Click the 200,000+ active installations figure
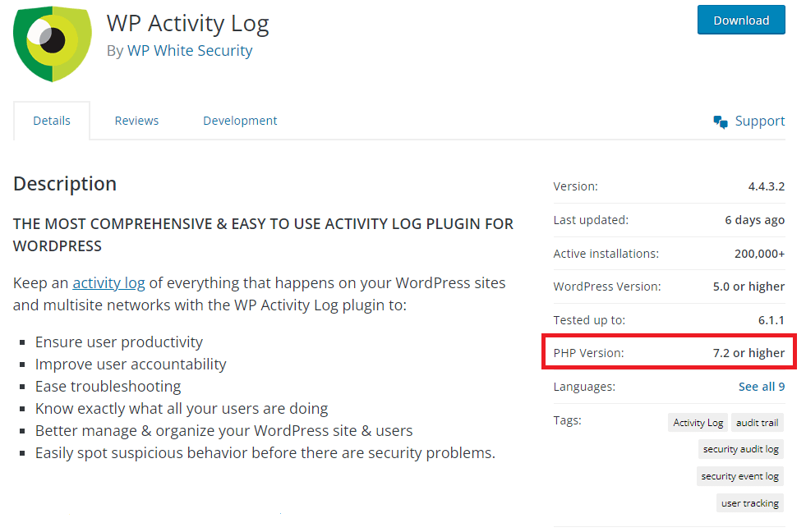Viewport: 806px width, 532px height. pos(759,253)
